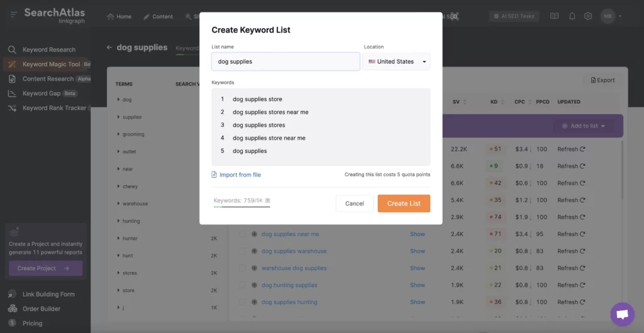Open the settings gear icon in header

(588, 16)
